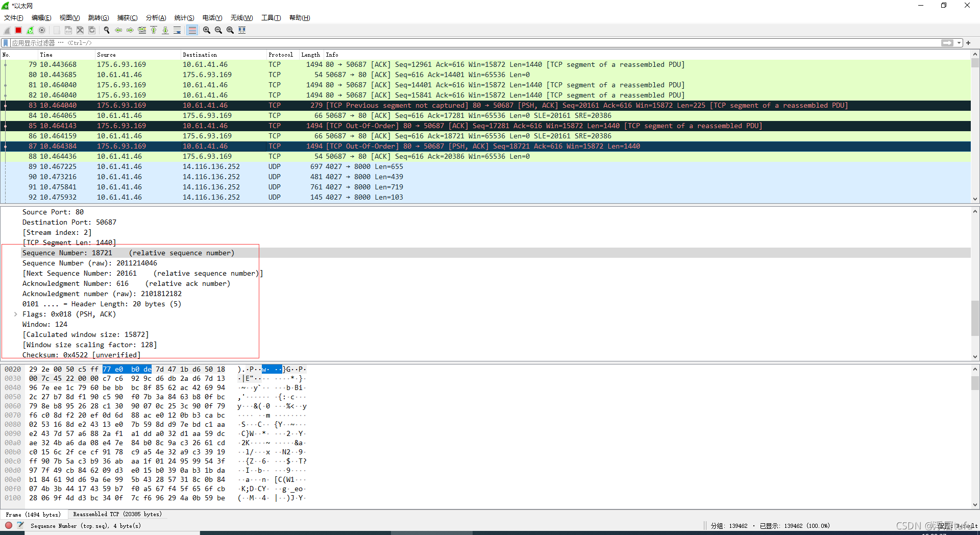The width and height of the screenshot is (980, 535).
Task: Switch to Reassembled TCP bytes tab
Action: coord(117,515)
